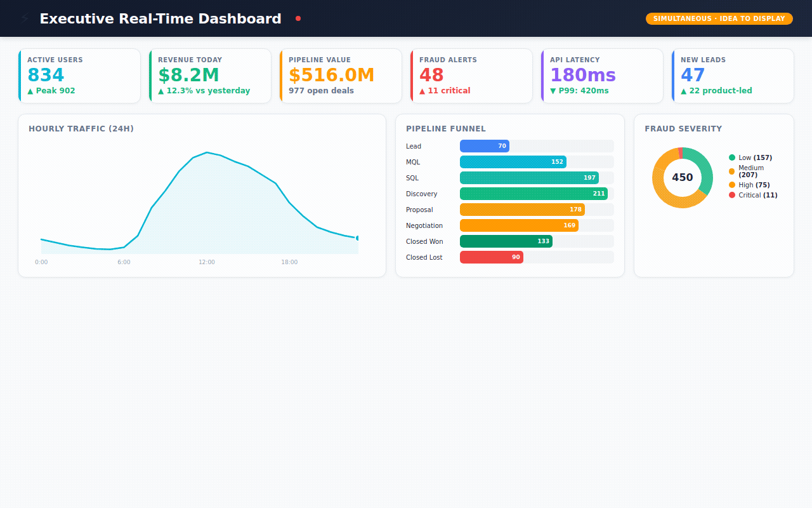Click the red Critical severity legend dot
This screenshot has height=508, width=812.
732,195
